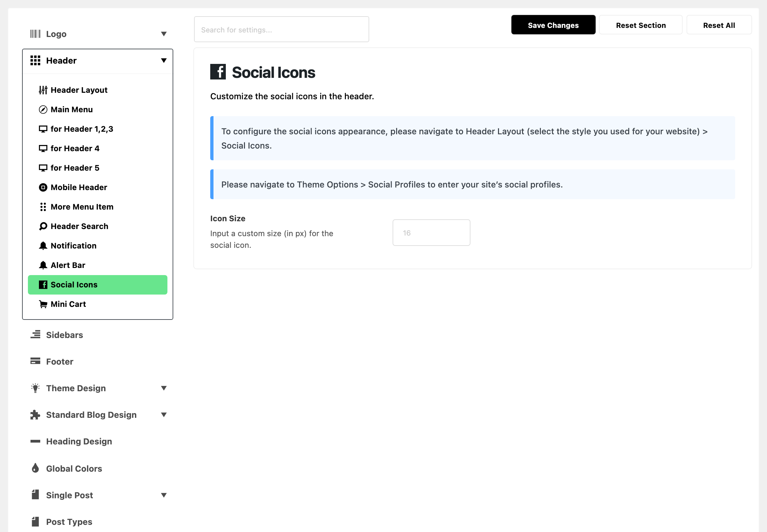
Task: Click the Facebook icon beside Social Icons heading
Action: [x=218, y=72]
